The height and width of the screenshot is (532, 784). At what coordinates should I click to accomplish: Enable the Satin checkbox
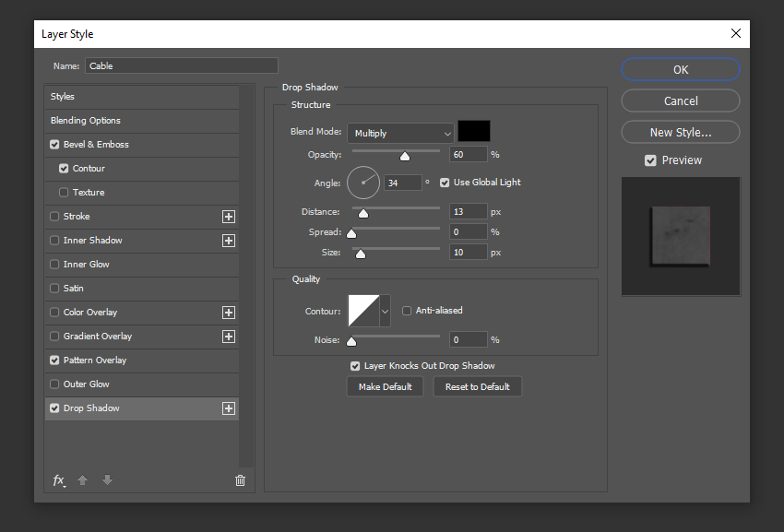coord(54,289)
